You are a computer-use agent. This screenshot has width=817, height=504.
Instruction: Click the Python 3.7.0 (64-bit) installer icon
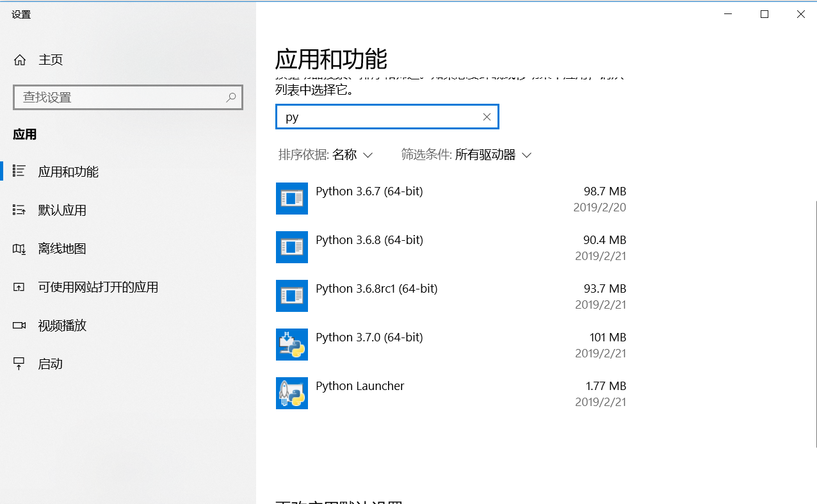tap(292, 345)
